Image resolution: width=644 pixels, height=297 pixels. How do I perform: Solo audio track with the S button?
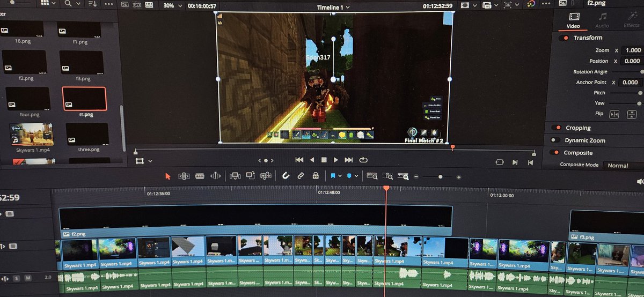(17, 278)
